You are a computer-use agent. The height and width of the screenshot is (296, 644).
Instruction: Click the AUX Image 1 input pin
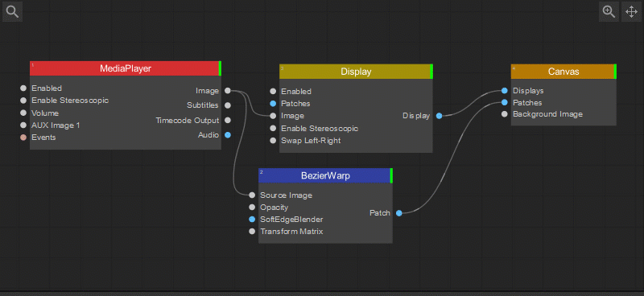(x=23, y=125)
